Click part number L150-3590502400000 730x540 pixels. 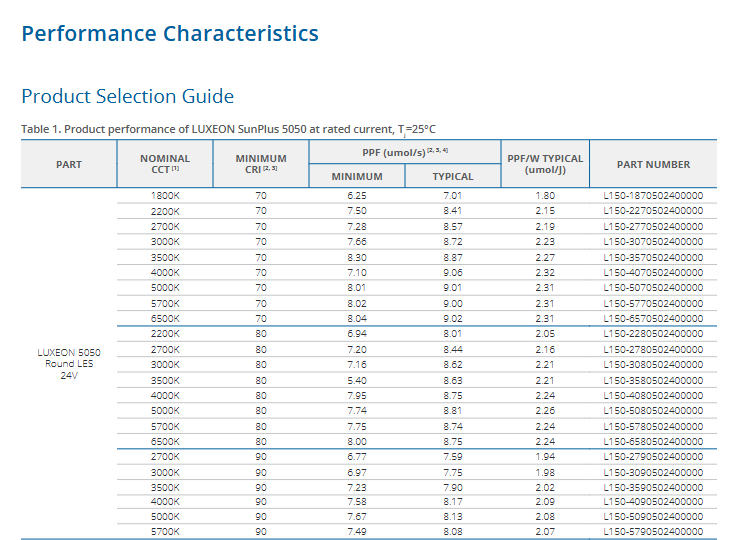point(653,487)
